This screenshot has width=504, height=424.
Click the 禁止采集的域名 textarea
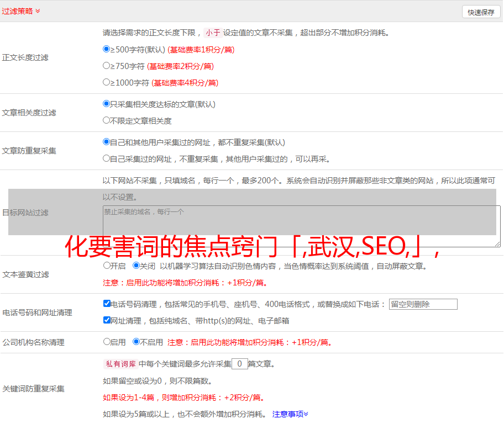(302, 226)
